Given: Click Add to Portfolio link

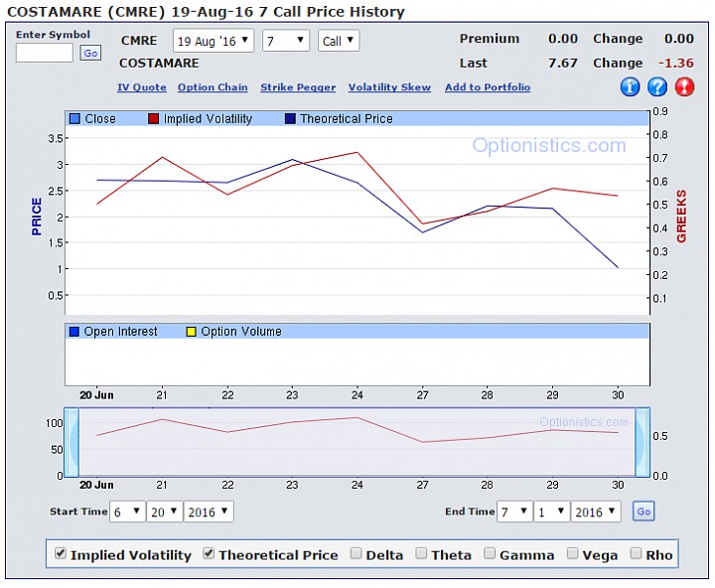Looking at the screenshot, I should tap(488, 87).
